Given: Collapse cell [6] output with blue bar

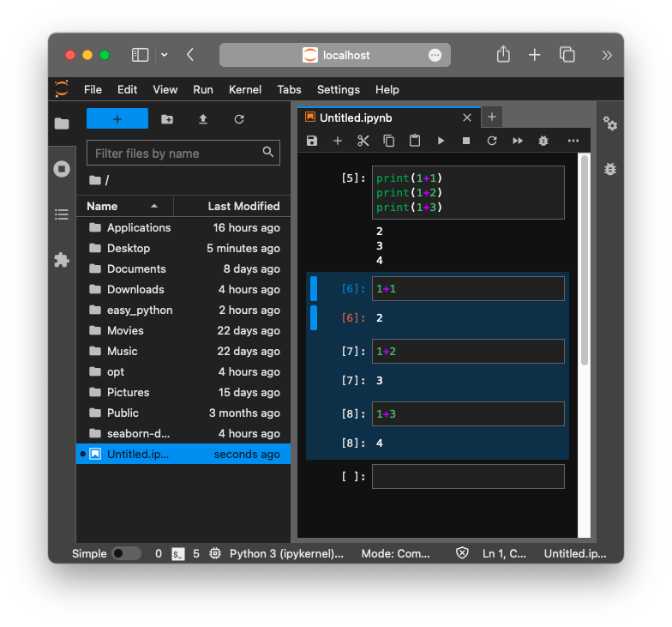Looking at the screenshot, I should pos(314,317).
